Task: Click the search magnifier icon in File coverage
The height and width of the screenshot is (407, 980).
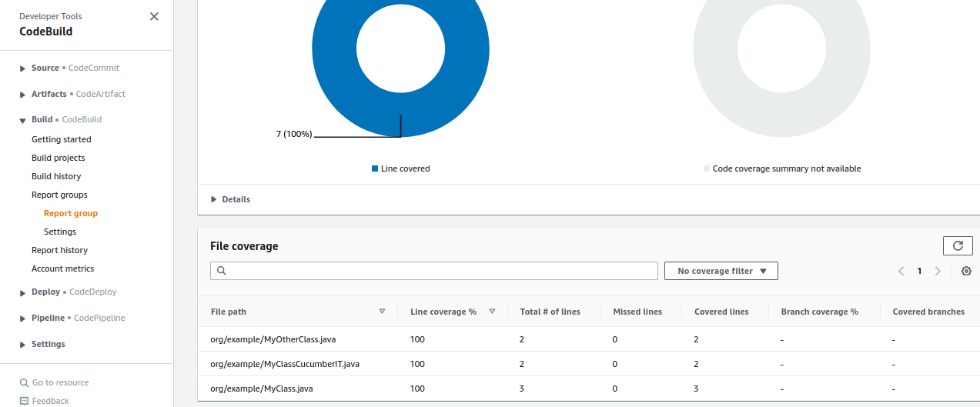Action: pyautogui.click(x=221, y=271)
